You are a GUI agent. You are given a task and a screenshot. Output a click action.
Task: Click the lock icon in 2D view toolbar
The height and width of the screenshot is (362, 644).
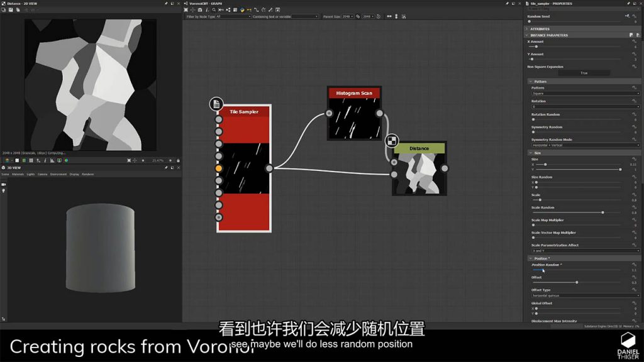(x=178, y=160)
